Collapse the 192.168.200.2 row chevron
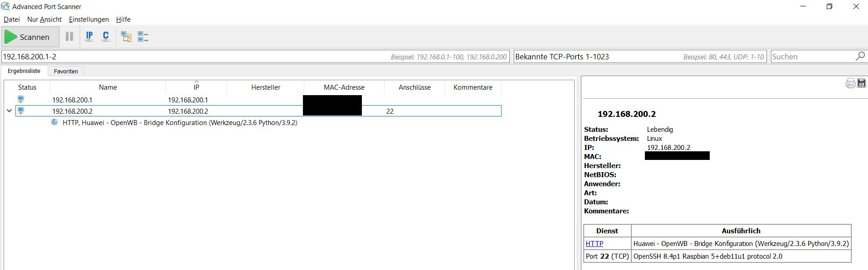 (x=9, y=111)
